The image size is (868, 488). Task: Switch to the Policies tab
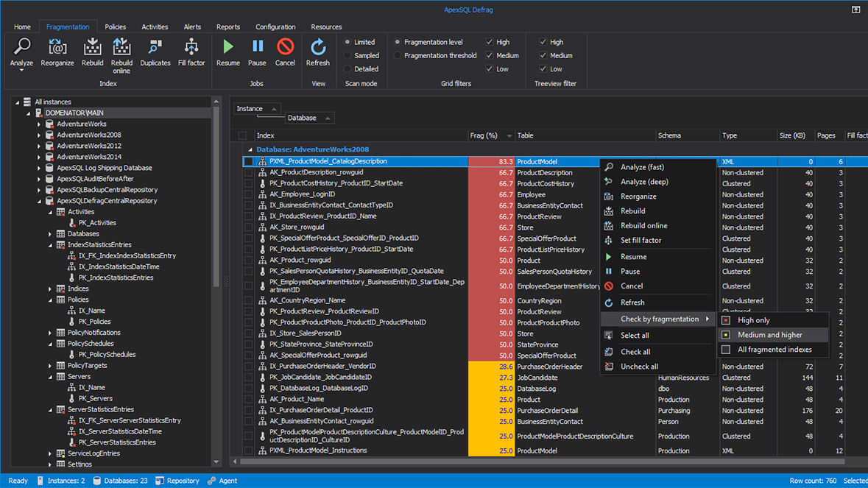(115, 26)
